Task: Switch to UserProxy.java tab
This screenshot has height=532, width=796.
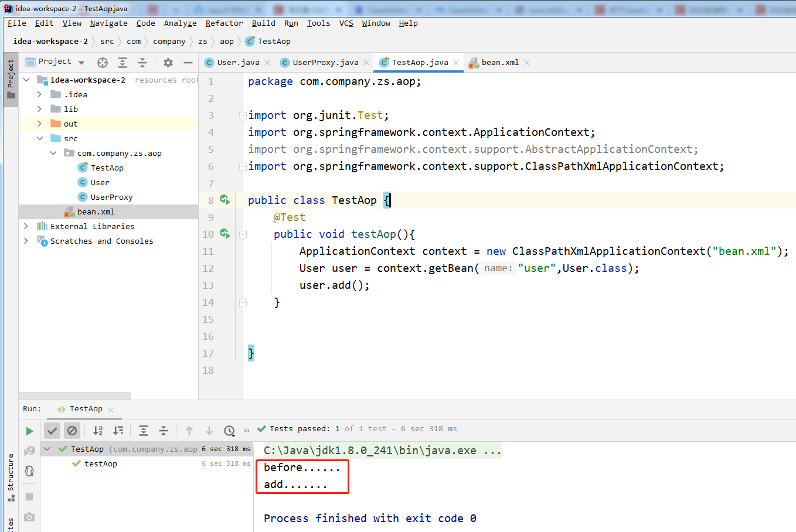Action: coord(325,63)
